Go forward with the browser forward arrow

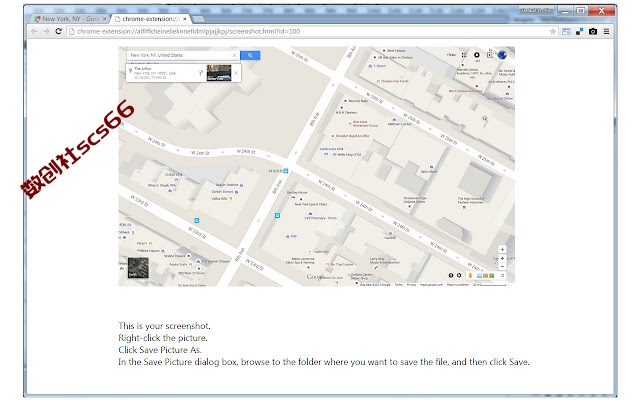click(x=46, y=31)
